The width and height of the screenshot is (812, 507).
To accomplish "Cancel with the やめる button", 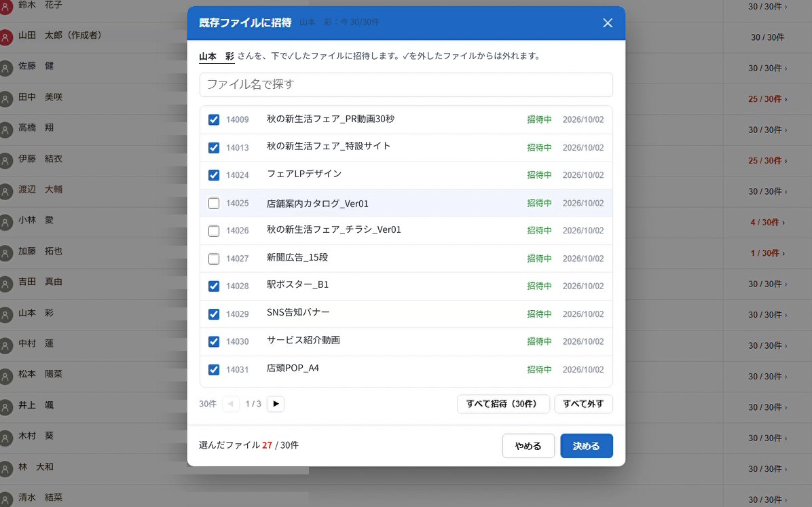I will coord(528,446).
